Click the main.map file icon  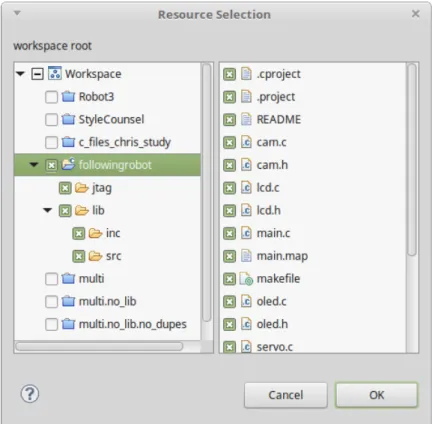[x=246, y=256]
